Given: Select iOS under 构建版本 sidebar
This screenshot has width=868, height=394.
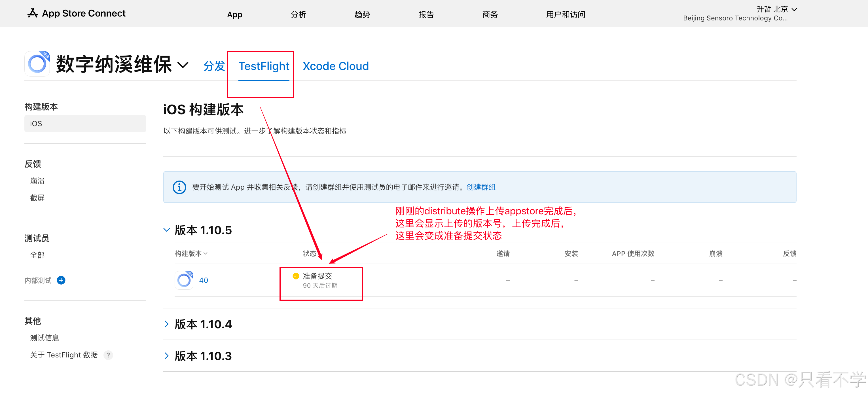Looking at the screenshot, I should 85,124.
